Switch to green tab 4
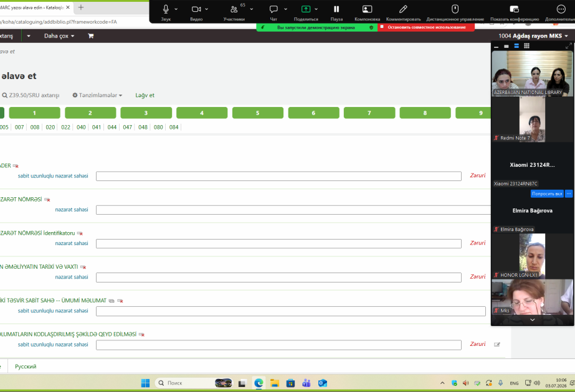Image resolution: width=575 pixels, height=392 pixels. [x=202, y=113]
